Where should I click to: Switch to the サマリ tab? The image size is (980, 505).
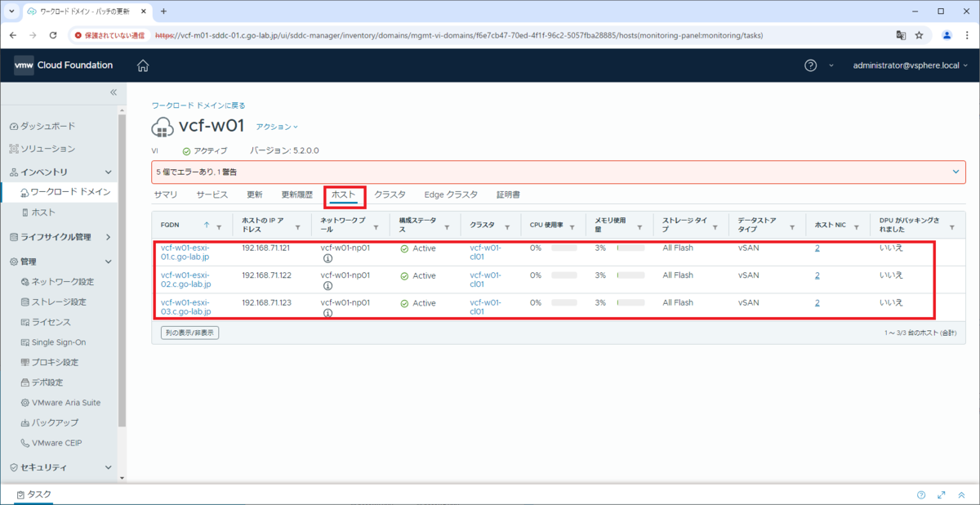coord(166,194)
